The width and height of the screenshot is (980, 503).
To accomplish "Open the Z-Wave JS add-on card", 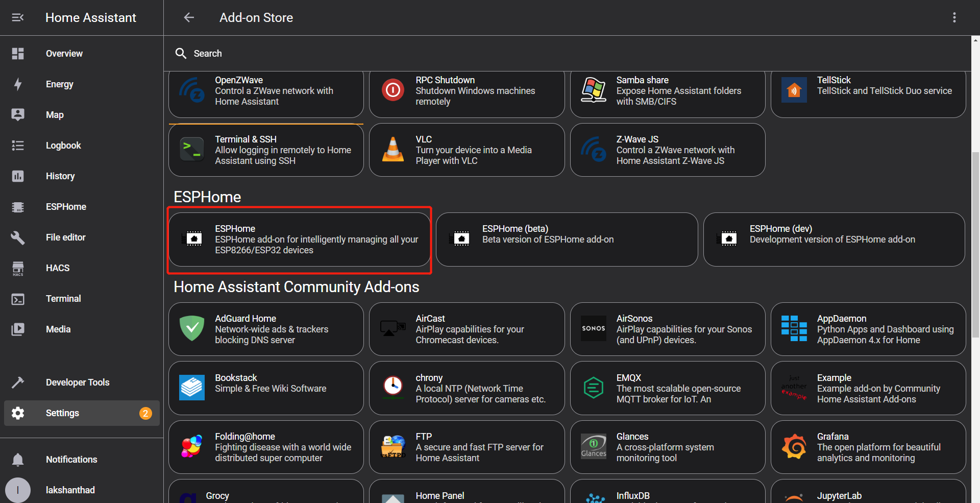I will coord(668,150).
